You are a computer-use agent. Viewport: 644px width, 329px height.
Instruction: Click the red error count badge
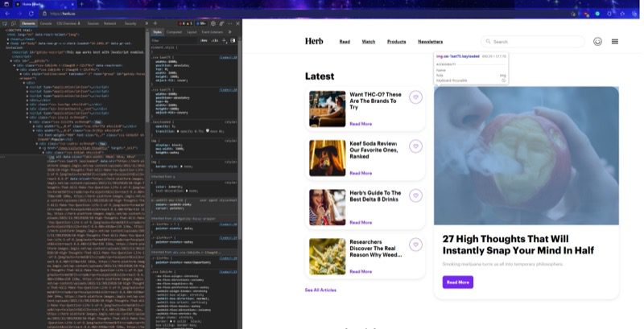click(184, 24)
